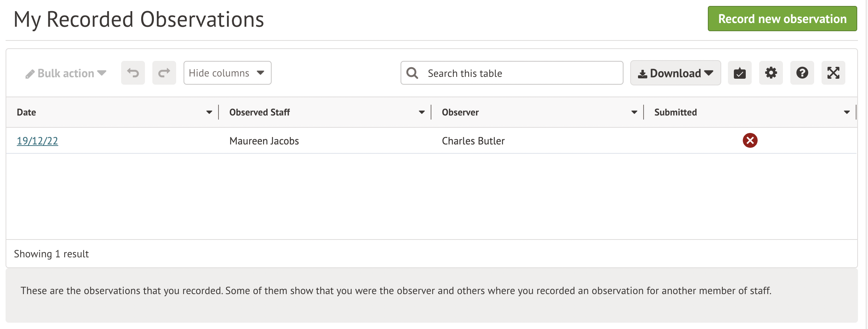Click the red cross Submitted status icon

[x=750, y=140]
